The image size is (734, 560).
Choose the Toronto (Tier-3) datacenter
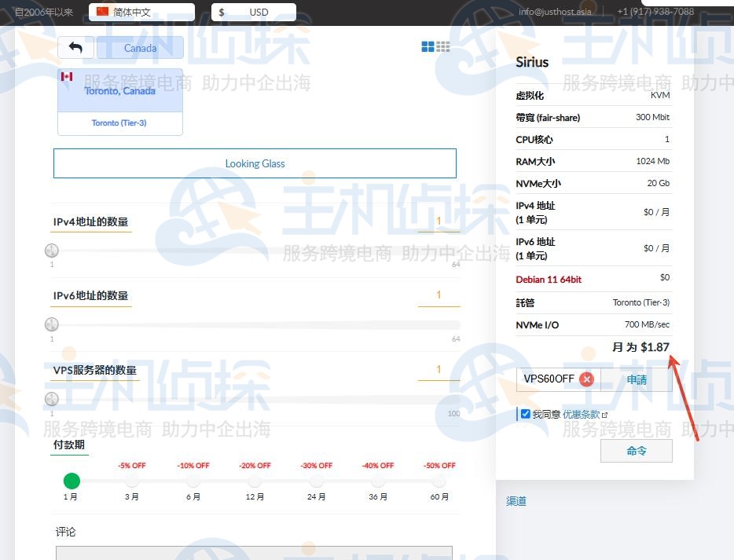[119, 123]
